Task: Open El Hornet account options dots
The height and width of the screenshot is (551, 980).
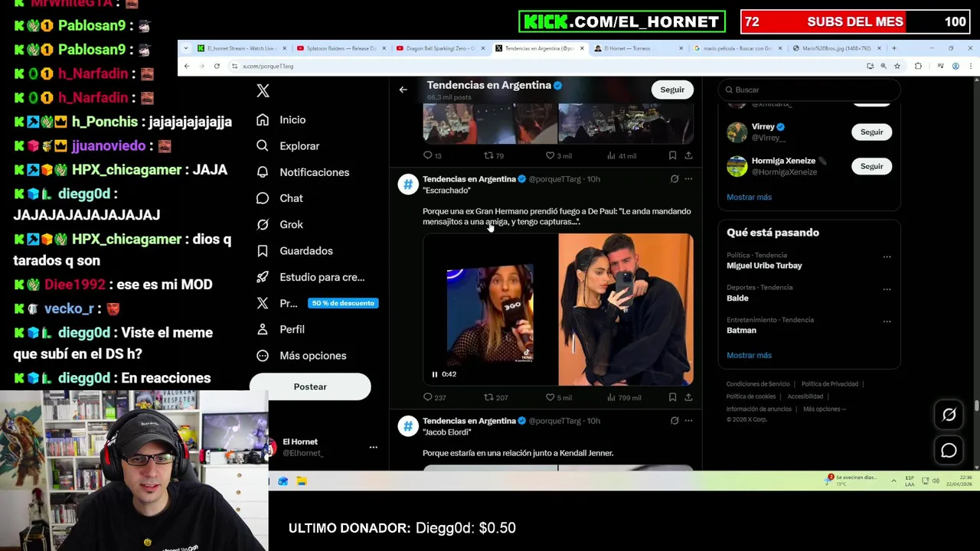Action: (373, 447)
